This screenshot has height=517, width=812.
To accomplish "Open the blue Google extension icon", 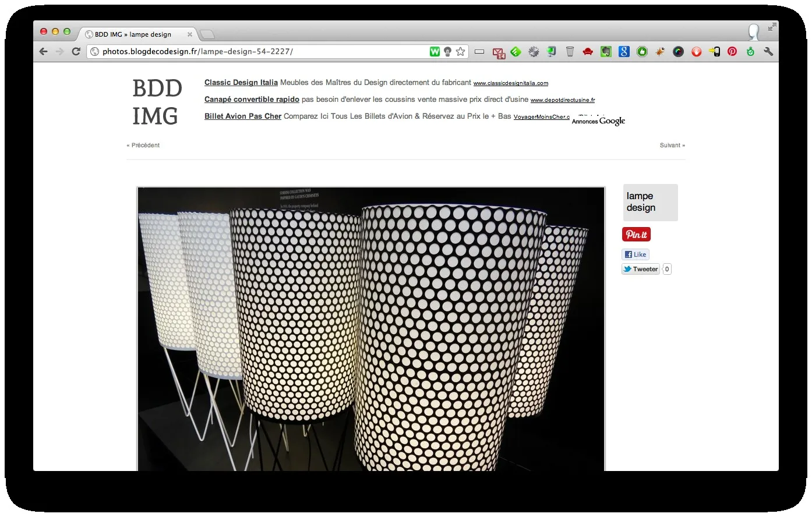I will pyautogui.click(x=624, y=52).
